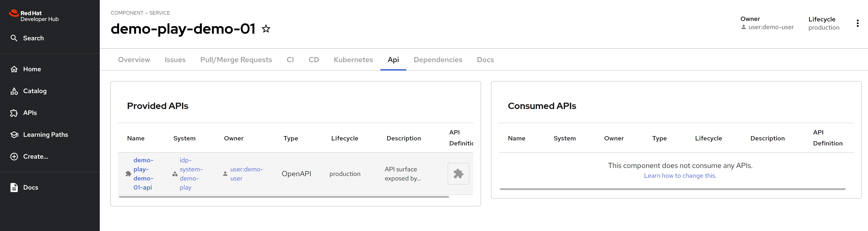Go to Home in the sidebar
The height and width of the screenshot is (231, 868).
pyautogui.click(x=32, y=69)
